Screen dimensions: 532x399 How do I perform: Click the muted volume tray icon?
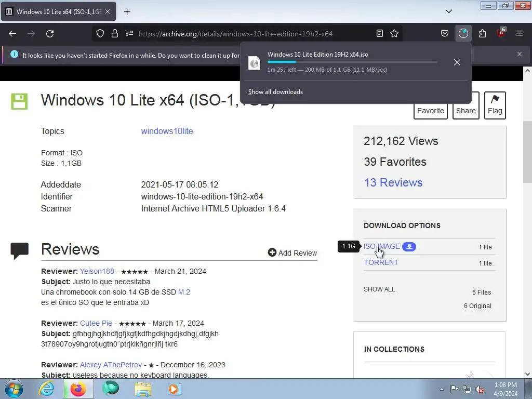coord(480,389)
